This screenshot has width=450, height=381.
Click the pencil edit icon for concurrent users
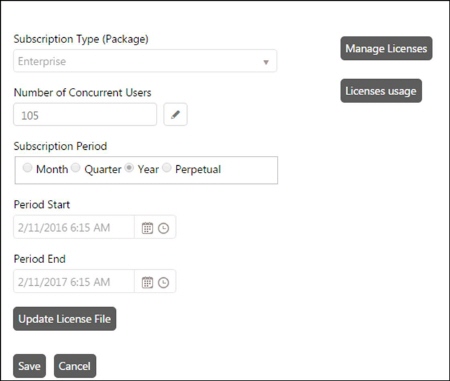coord(175,115)
